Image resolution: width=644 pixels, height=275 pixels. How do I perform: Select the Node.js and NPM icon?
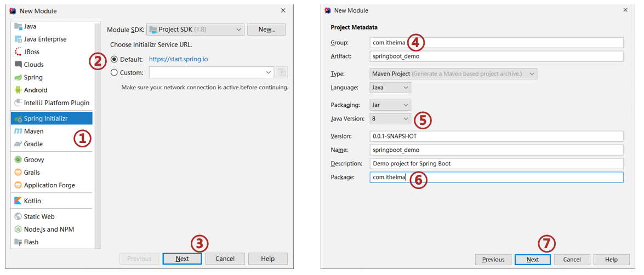pos(18,230)
